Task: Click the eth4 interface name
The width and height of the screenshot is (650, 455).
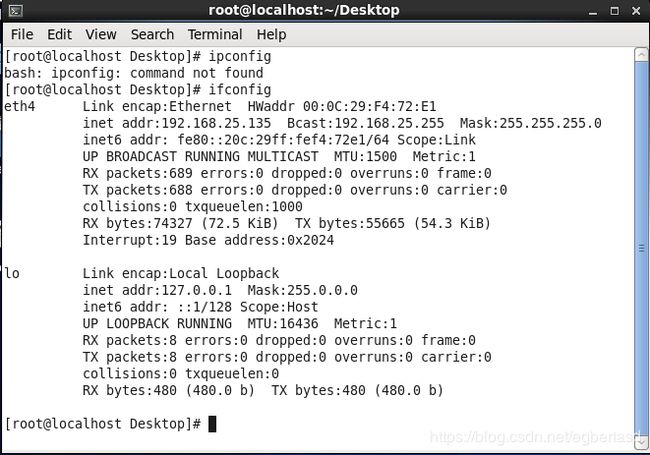Action: click(19, 106)
